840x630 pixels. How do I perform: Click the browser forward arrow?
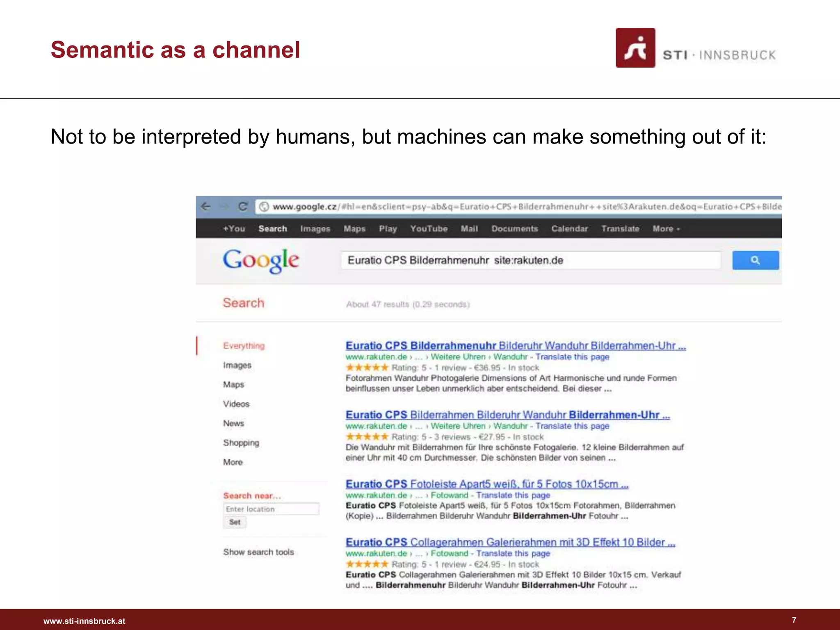pyautogui.click(x=224, y=206)
